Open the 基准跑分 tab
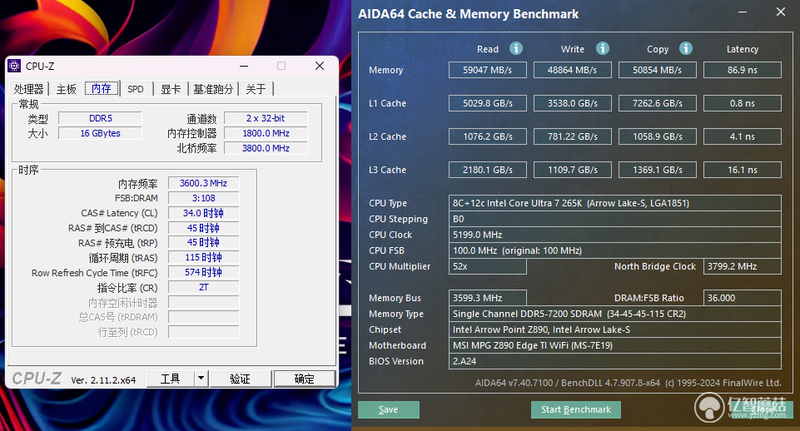Viewport: 800px width, 431px height. click(x=213, y=89)
